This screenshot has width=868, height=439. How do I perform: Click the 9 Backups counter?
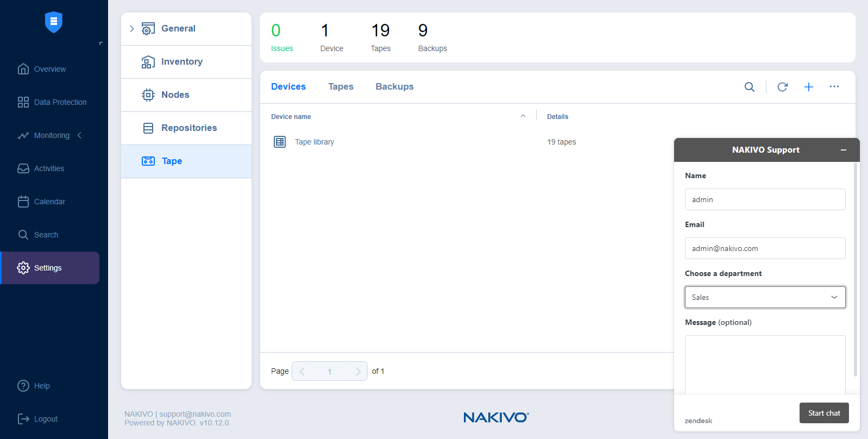coord(432,37)
